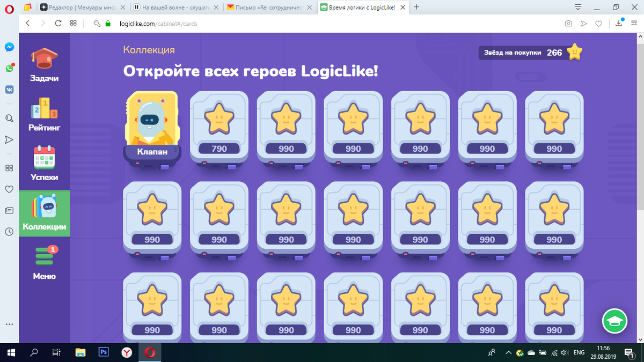Open the Рейтинг podium section
644x362 pixels.
[44, 114]
